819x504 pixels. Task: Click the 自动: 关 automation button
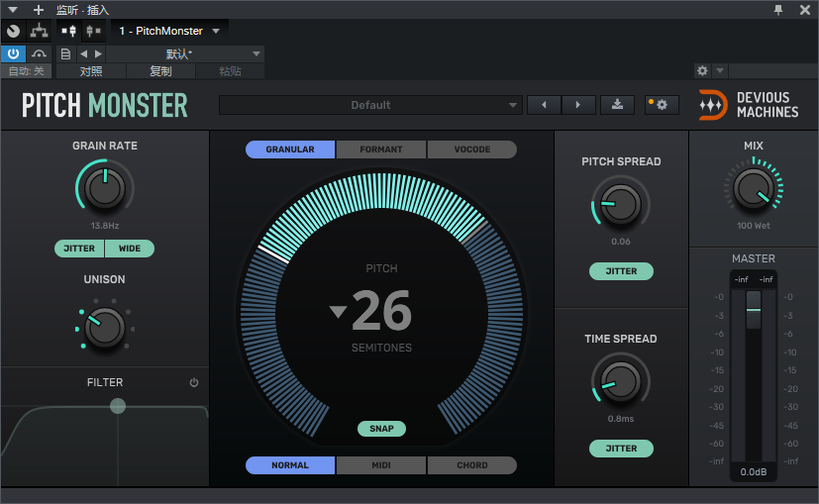tap(26, 71)
